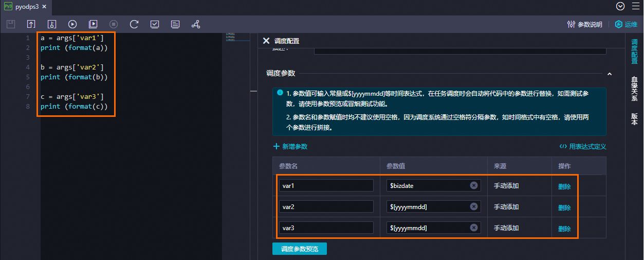The height and width of the screenshot is (260, 644).
Task: Click 手动添加 in the var2 row
Action: coord(506,207)
